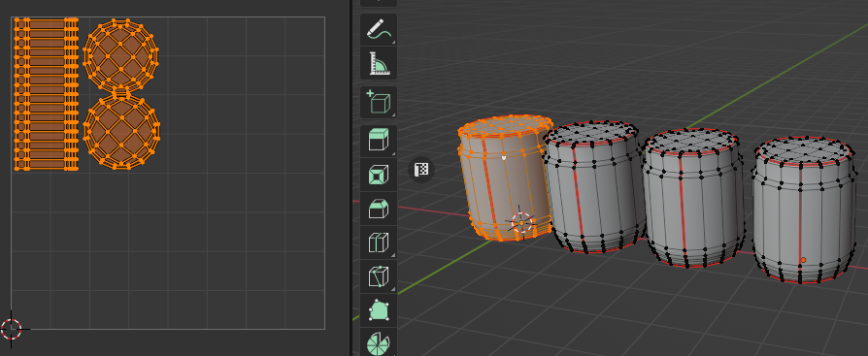Select the Annotate pencil tool
This screenshot has width=868, height=356.
click(x=379, y=29)
